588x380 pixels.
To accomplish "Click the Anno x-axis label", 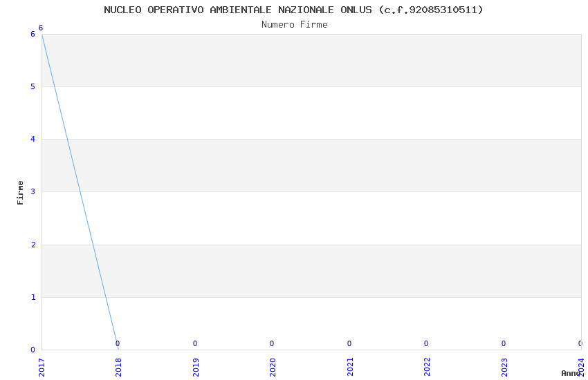I will 571,373.
